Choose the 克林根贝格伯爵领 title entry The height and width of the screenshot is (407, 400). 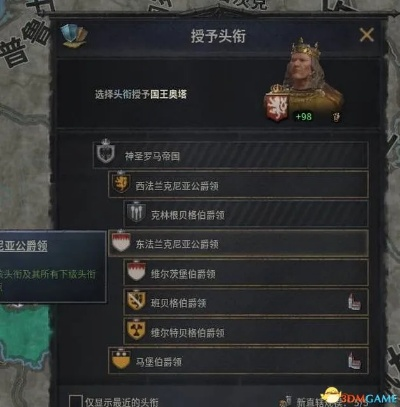coord(246,214)
